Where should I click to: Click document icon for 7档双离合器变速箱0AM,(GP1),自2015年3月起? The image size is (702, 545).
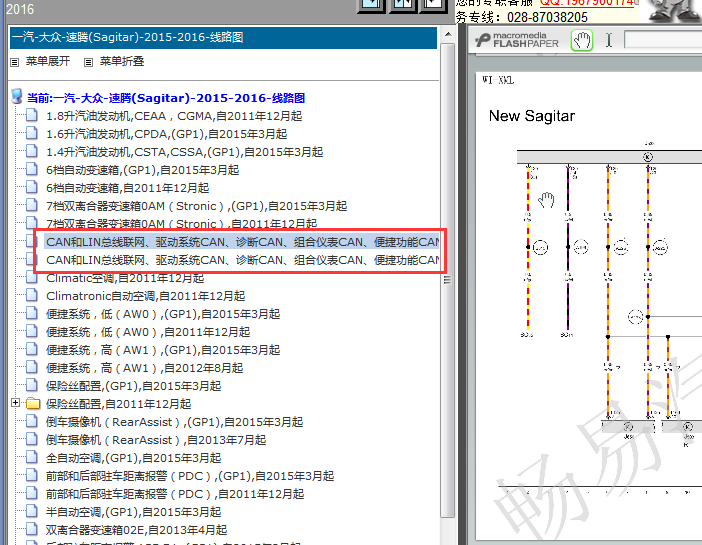(x=31, y=205)
